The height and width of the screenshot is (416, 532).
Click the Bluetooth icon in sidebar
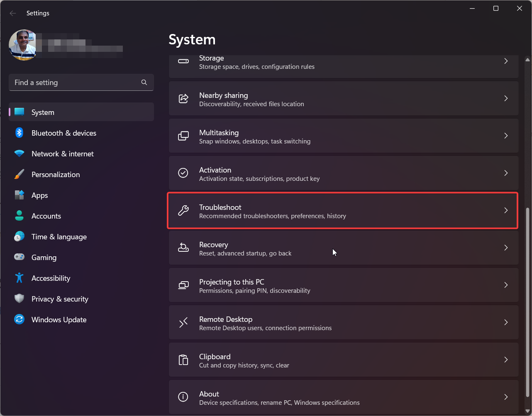tap(20, 133)
